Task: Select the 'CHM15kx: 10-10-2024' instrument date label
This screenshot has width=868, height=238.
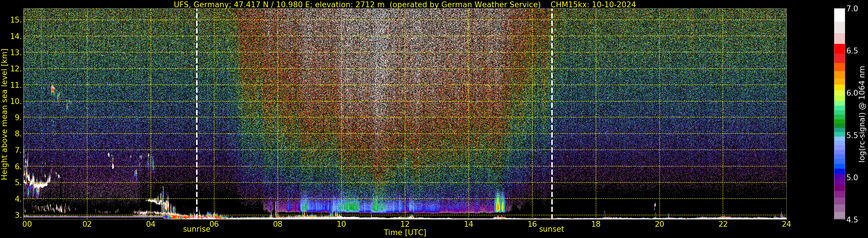Action: (593, 4)
